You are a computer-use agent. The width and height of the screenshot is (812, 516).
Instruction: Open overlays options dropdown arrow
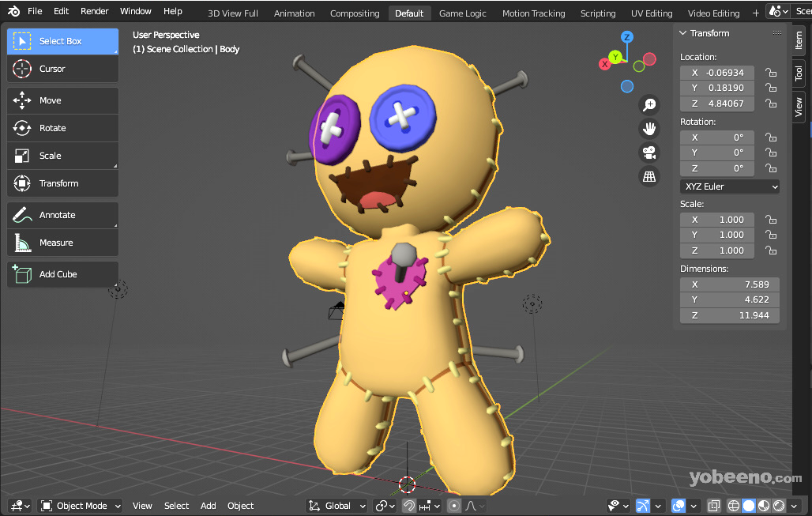694,506
